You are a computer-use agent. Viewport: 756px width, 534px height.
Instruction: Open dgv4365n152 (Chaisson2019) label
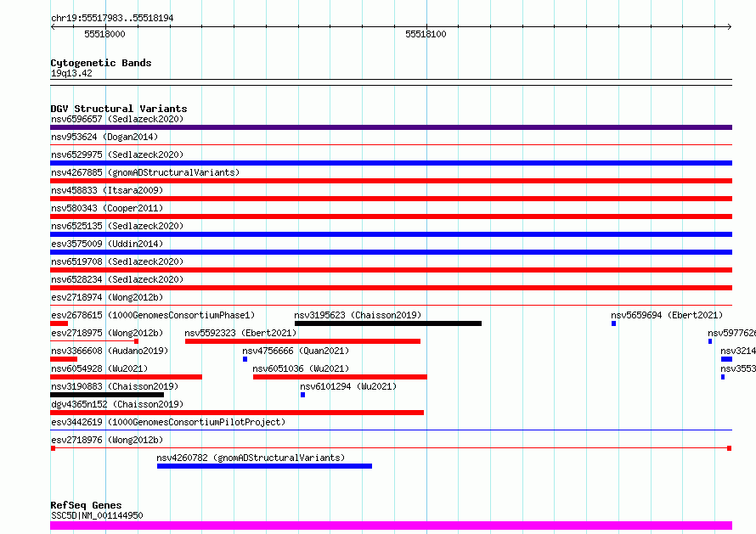(x=117, y=404)
